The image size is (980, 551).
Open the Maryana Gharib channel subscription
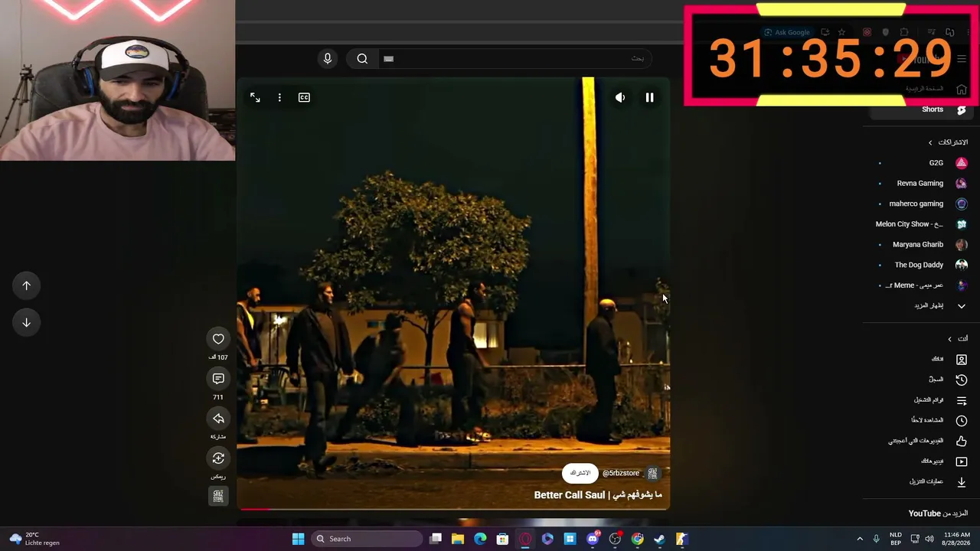[x=923, y=245]
